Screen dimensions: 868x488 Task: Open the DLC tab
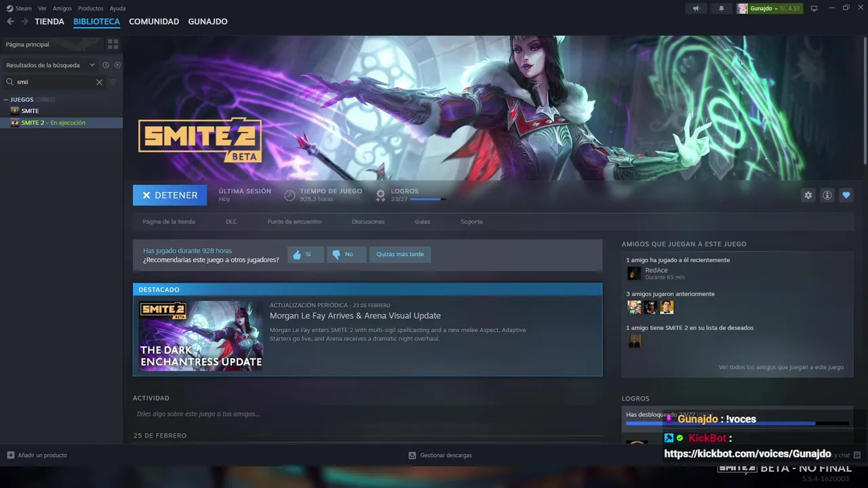[231, 222]
